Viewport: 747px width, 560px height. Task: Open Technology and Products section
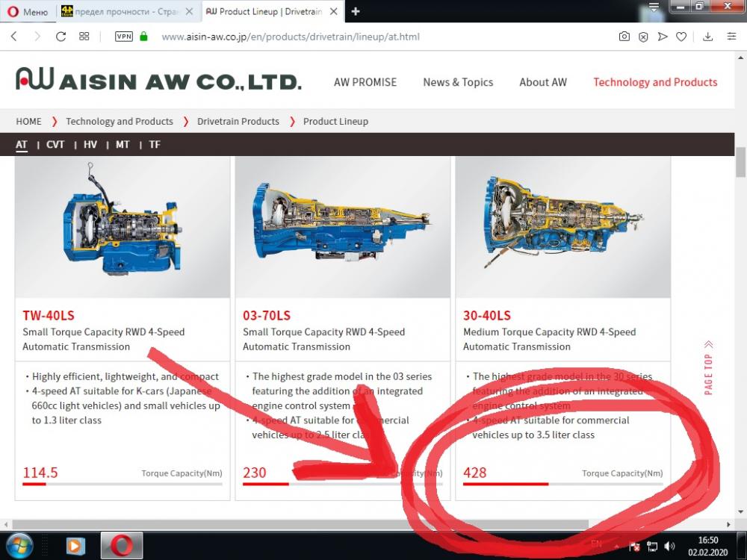coord(655,82)
